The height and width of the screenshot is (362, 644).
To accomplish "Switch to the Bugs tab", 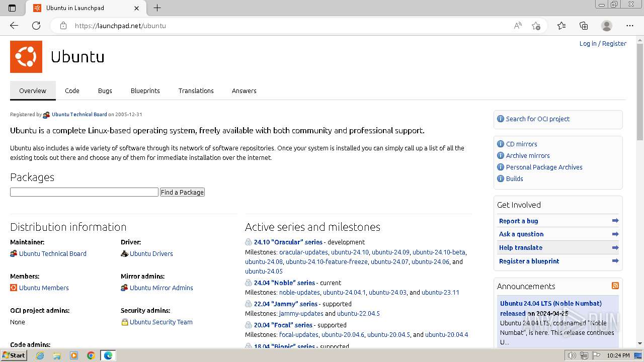I will 105,90.
